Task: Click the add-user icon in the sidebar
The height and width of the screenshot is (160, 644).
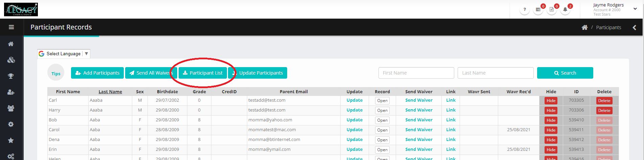Action: 11,92
